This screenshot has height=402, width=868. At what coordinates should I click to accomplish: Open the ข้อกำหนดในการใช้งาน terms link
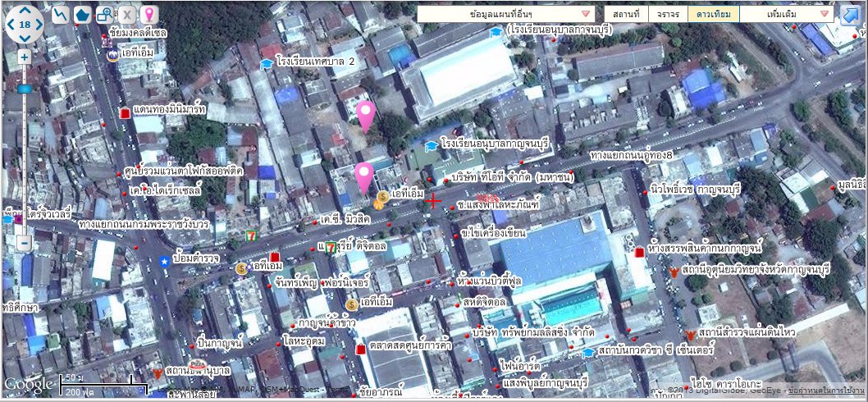825,391
